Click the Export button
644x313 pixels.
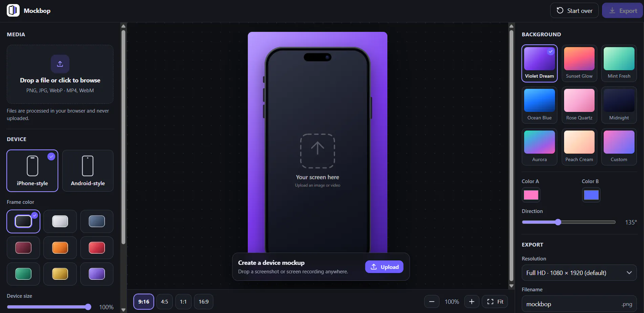pyautogui.click(x=622, y=11)
